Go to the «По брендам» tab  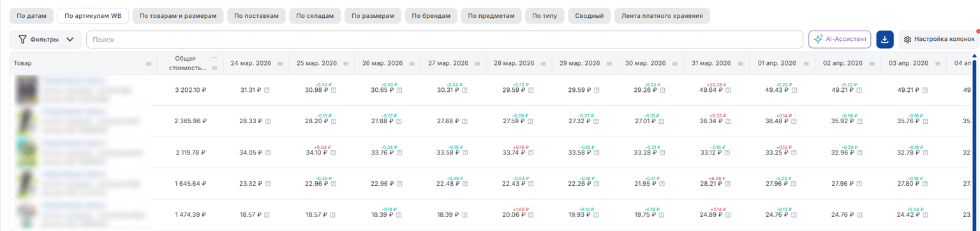click(431, 15)
